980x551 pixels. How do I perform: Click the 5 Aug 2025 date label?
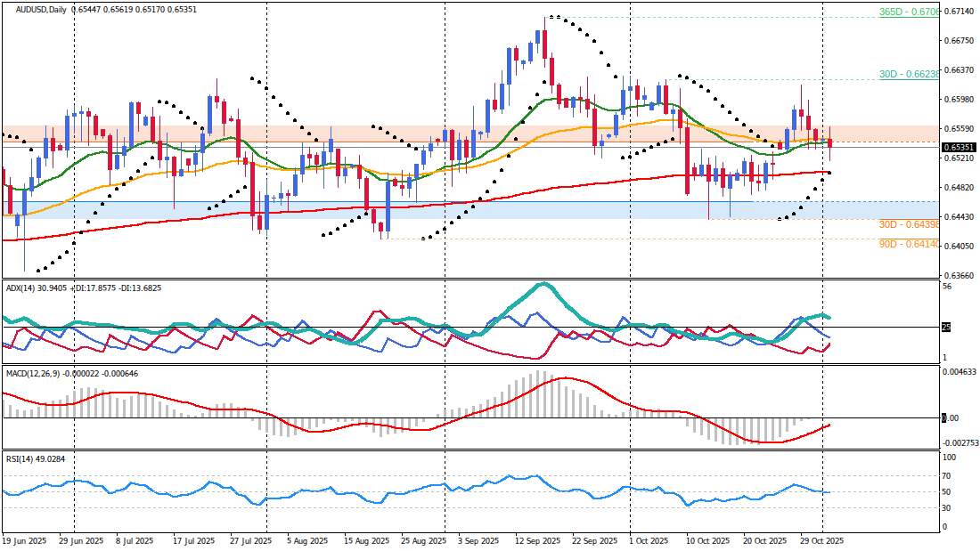click(306, 541)
